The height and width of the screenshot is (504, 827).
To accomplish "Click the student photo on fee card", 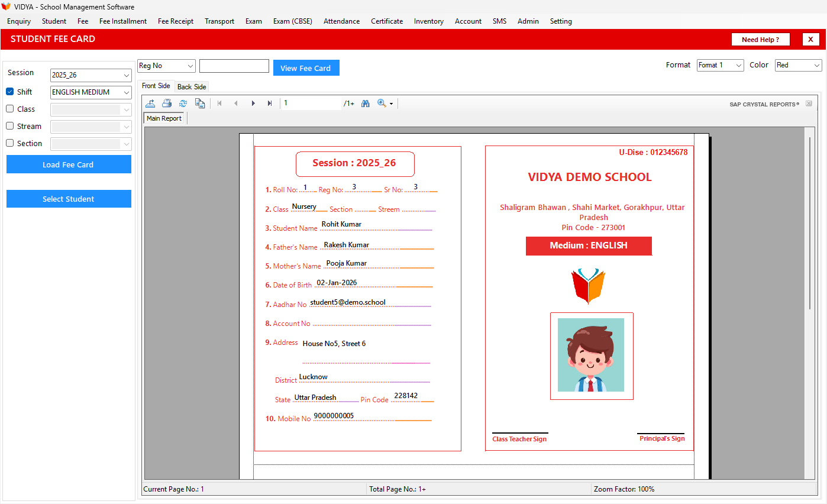I will coord(591,355).
